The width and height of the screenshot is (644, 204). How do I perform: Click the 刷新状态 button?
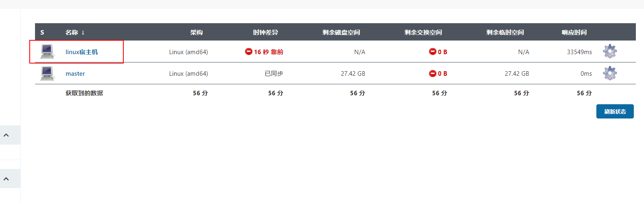615,112
